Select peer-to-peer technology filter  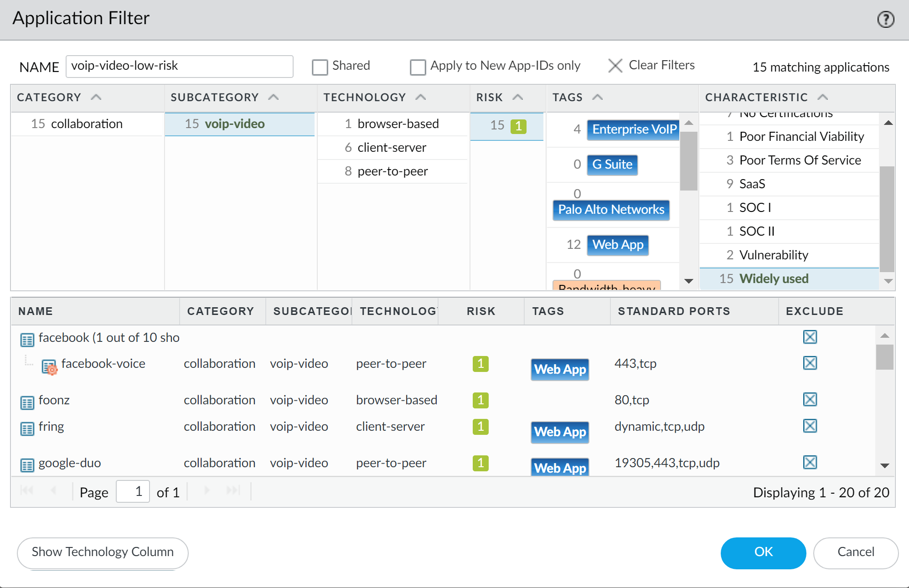click(x=392, y=171)
